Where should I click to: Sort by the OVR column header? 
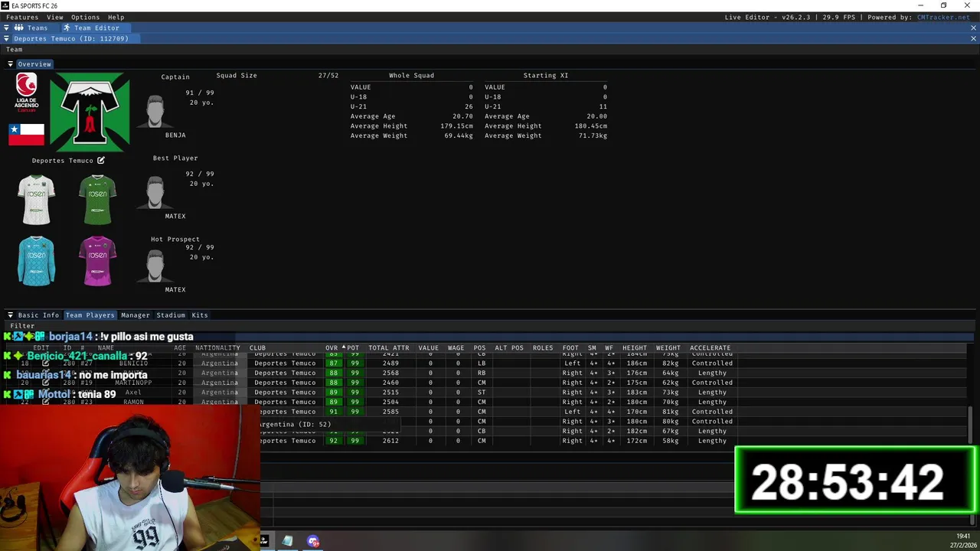click(332, 348)
